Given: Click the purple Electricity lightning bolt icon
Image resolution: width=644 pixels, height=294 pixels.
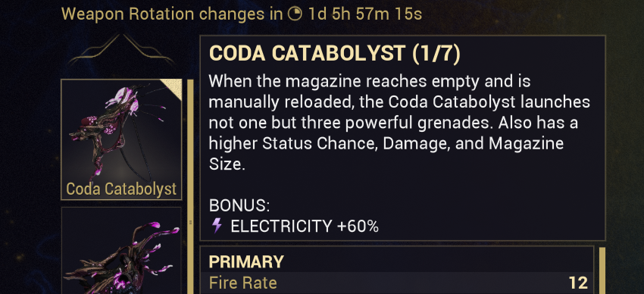Looking at the screenshot, I should 217,226.
